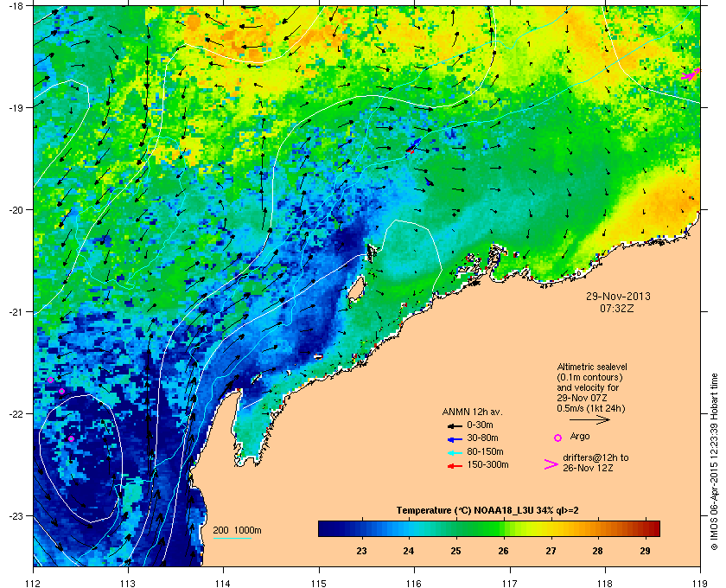Click the 25 colour bar tick label

pos(456,552)
